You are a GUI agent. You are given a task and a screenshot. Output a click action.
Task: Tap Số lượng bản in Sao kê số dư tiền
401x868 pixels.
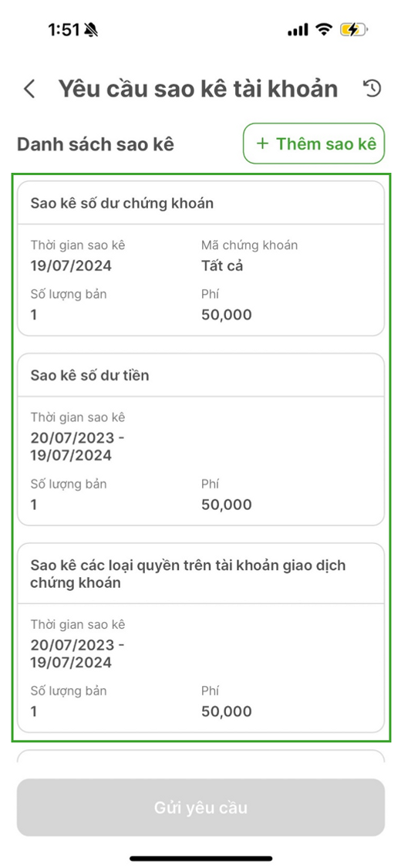click(x=69, y=484)
